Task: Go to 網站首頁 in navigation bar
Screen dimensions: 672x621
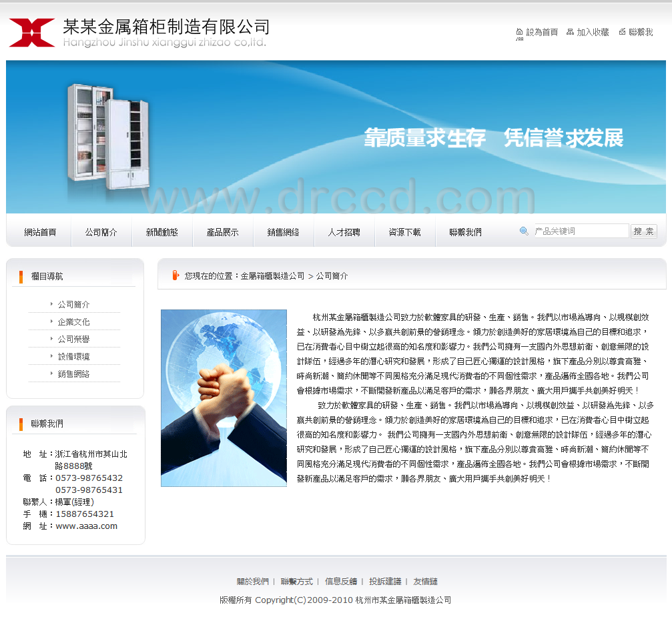Action: pyautogui.click(x=40, y=232)
